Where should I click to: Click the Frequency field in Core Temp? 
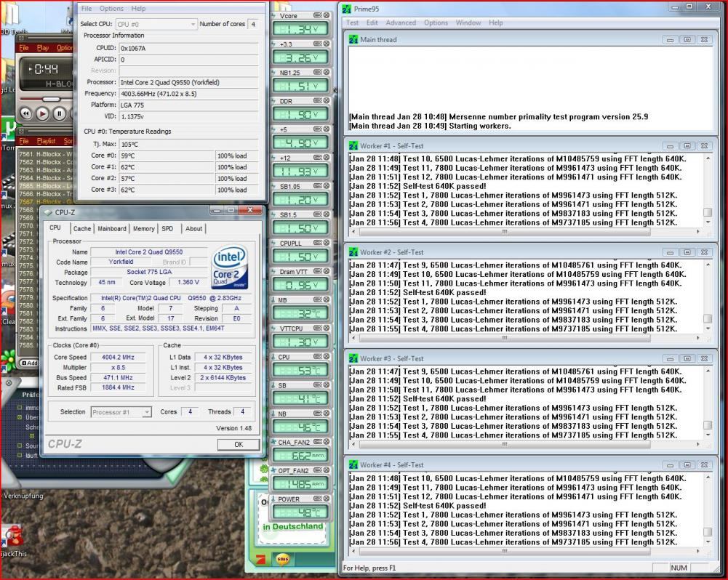point(188,94)
